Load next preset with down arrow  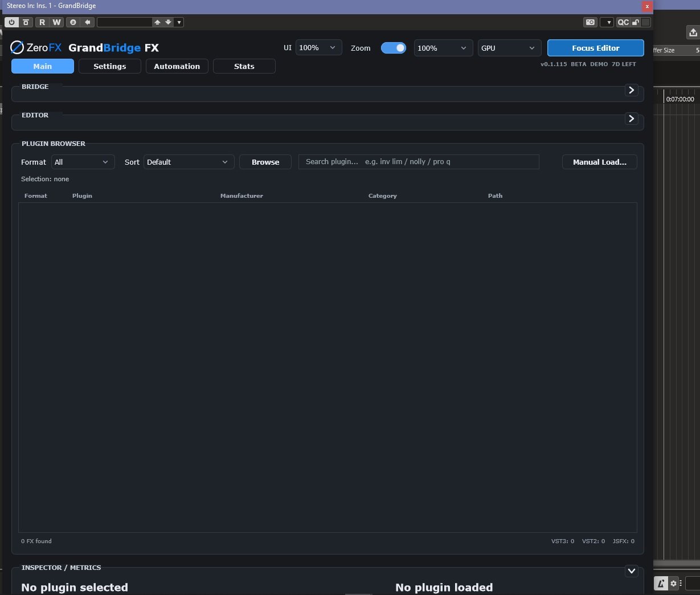[x=168, y=22]
